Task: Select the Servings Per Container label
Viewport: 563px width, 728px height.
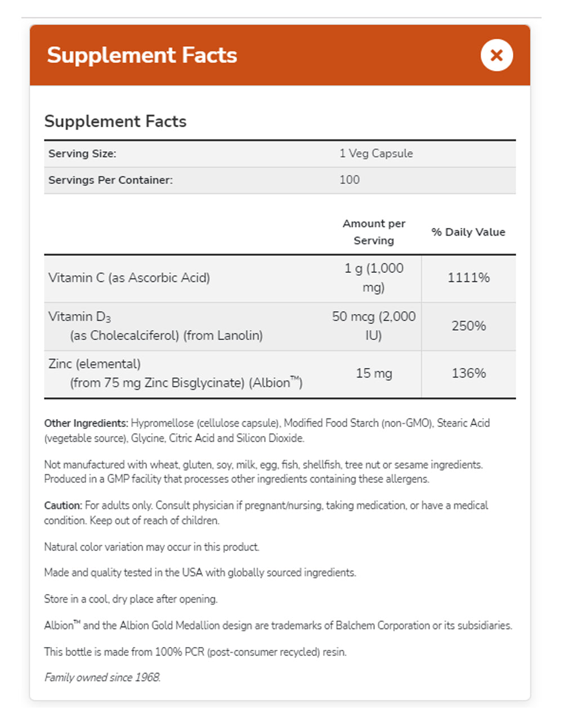Action: click(110, 180)
